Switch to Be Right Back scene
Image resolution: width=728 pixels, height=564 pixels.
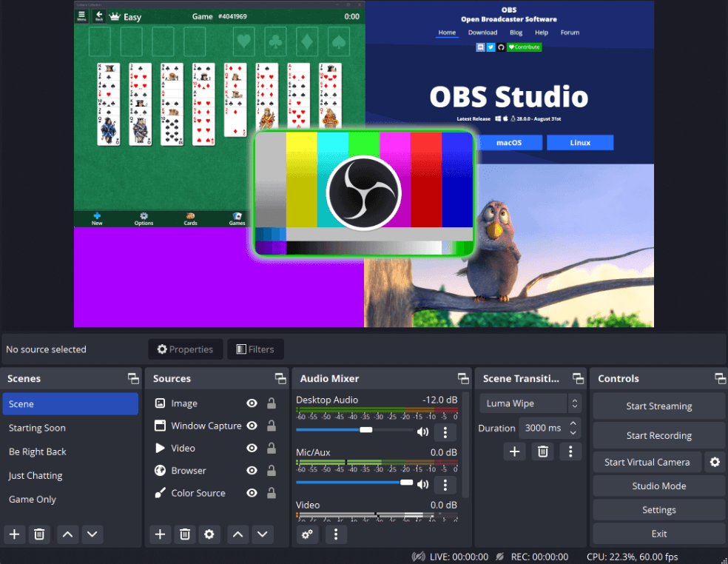pos(70,451)
